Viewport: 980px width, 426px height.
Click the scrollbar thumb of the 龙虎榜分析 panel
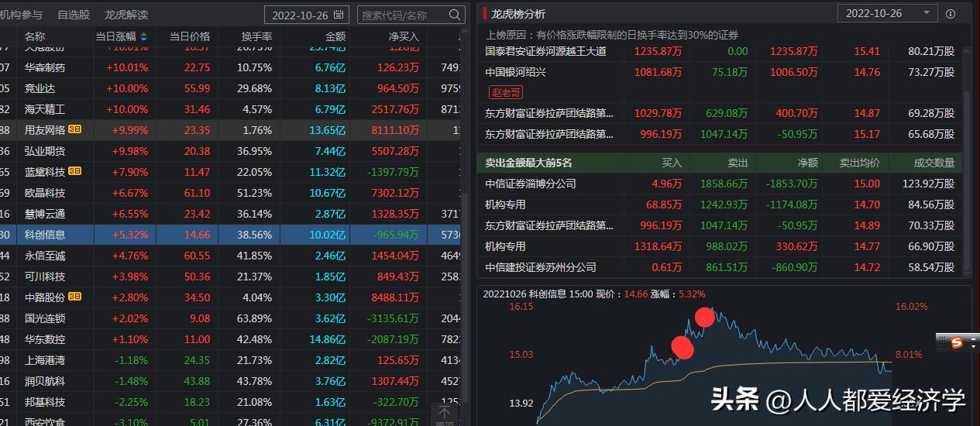click(x=967, y=182)
